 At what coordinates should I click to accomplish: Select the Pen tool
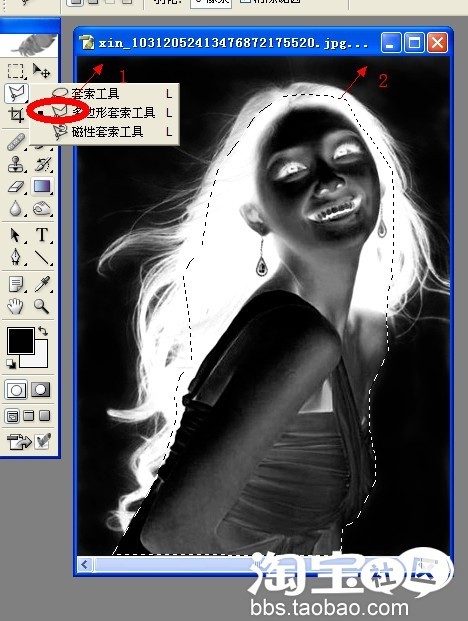[x=16, y=257]
